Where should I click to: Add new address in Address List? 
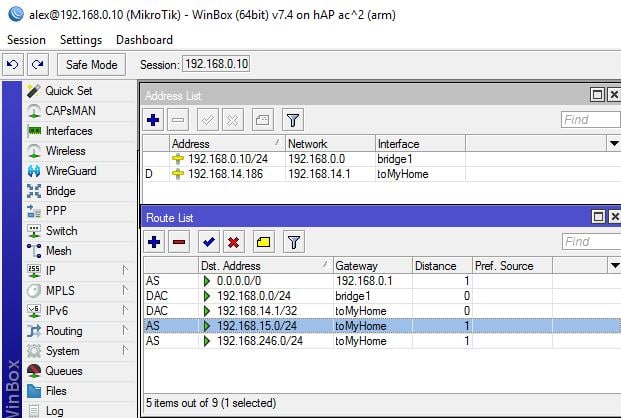[153, 120]
